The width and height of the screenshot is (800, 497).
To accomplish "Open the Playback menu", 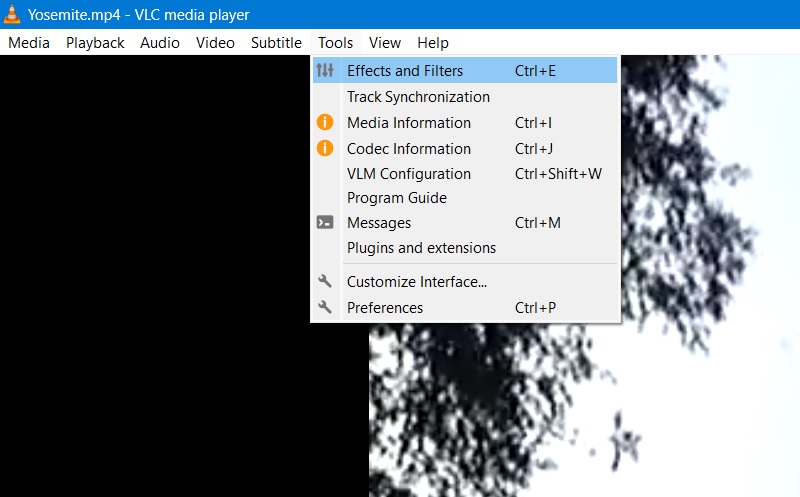I will click(95, 43).
